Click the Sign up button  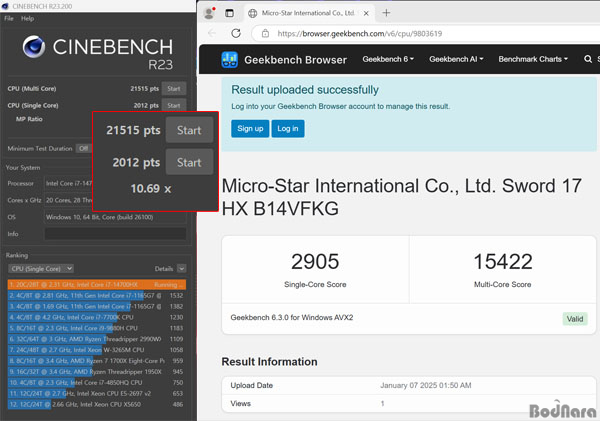250,129
